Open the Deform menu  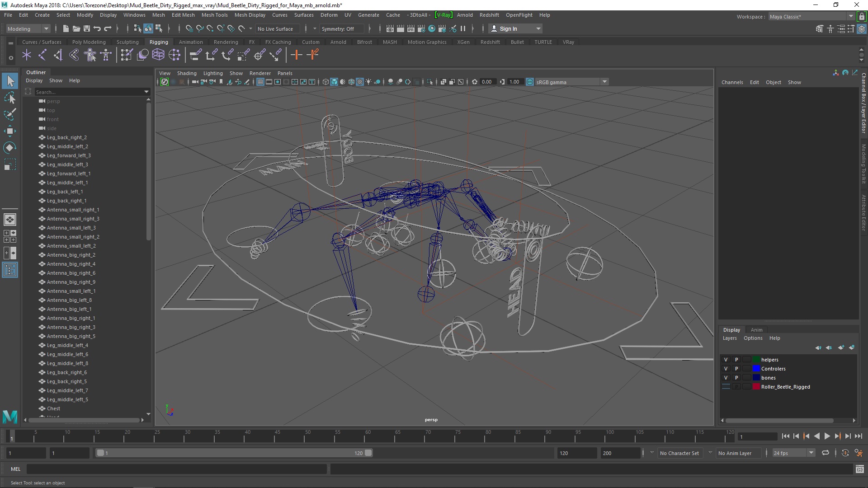point(330,14)
